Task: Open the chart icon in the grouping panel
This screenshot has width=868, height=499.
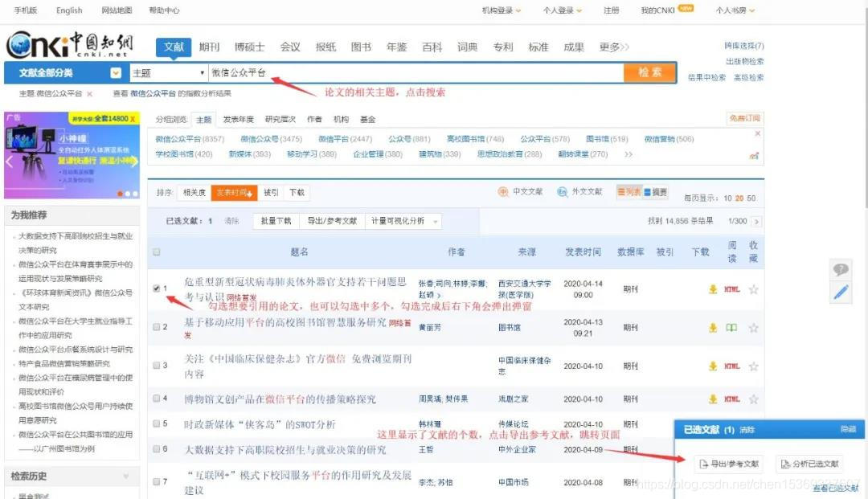Action: pyautogui.click(x=754, y=156)
